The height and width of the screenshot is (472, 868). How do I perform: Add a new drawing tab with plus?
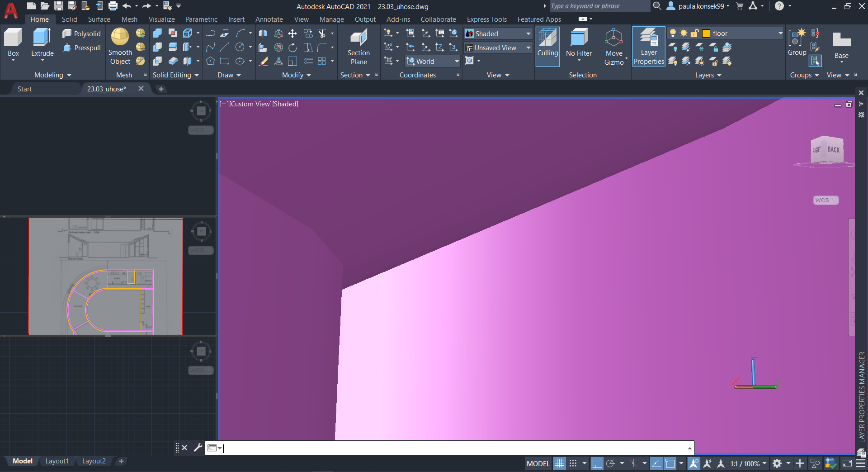click(161, 89)
